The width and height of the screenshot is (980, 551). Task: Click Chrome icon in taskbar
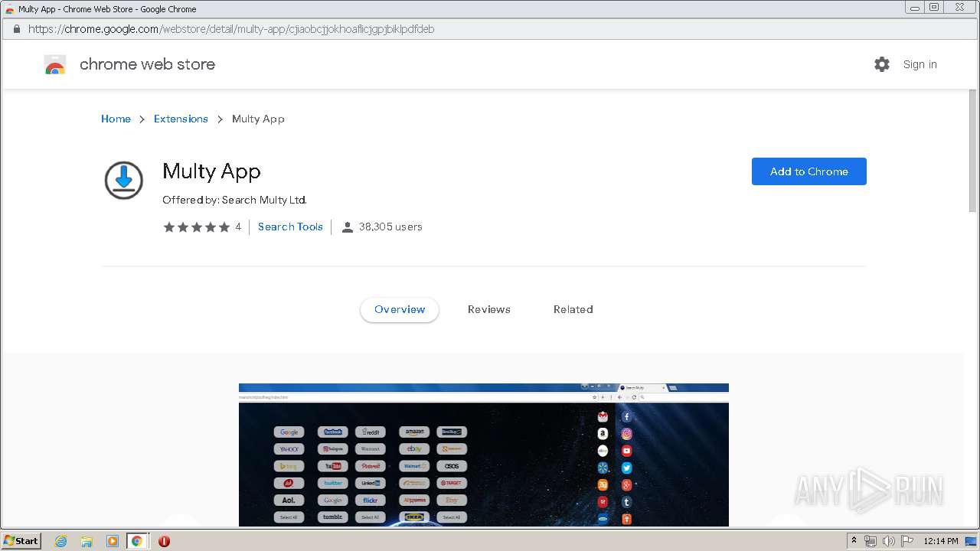[x=137, y=541]
